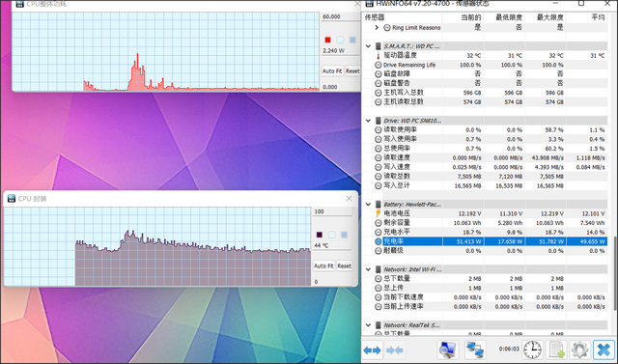Click the circle icon beside 磁盘故障
618x364 pixels.
(x=378, y=73)
